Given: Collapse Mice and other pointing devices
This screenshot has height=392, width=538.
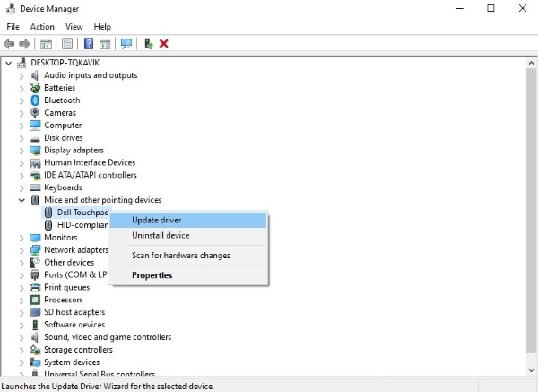Looking at the screenshot, I should [22, 200].
